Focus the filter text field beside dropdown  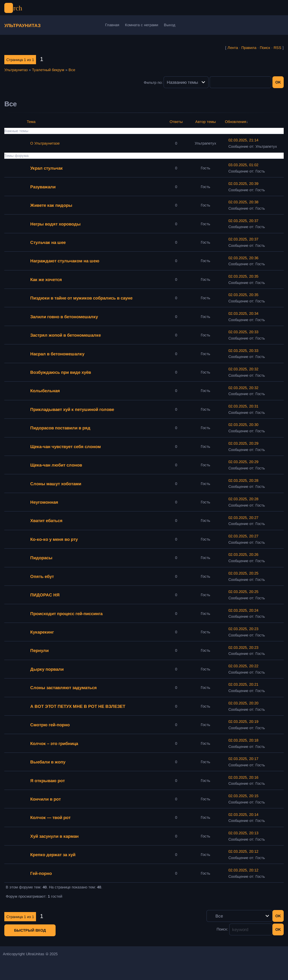tap(240, 82)
